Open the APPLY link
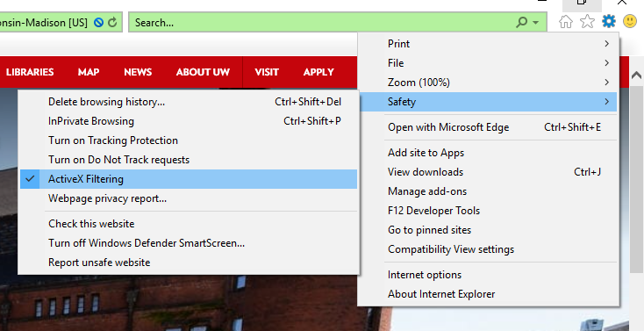644x331 pixels. (x=318, y=72)
